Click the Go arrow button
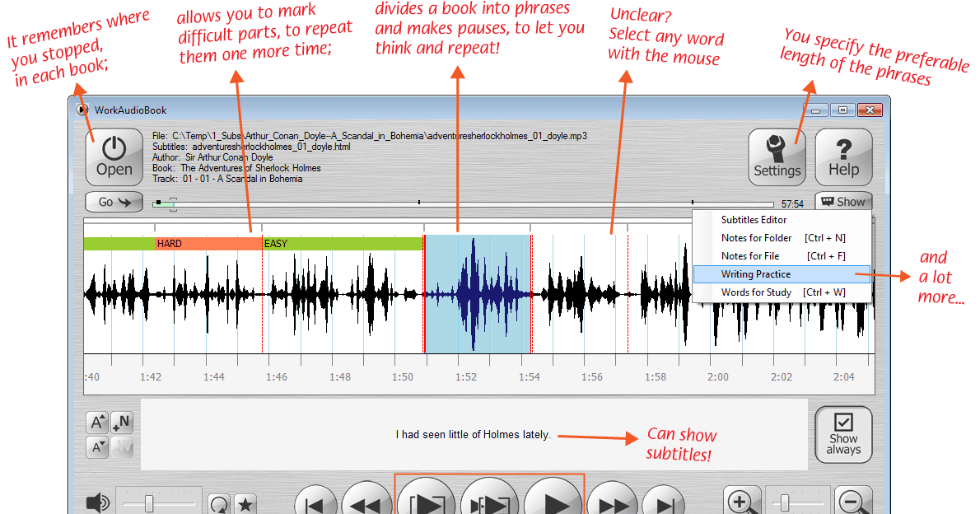The height and width of the screenshot is (514, 980). pyautogui.click(x=114, y=202)
